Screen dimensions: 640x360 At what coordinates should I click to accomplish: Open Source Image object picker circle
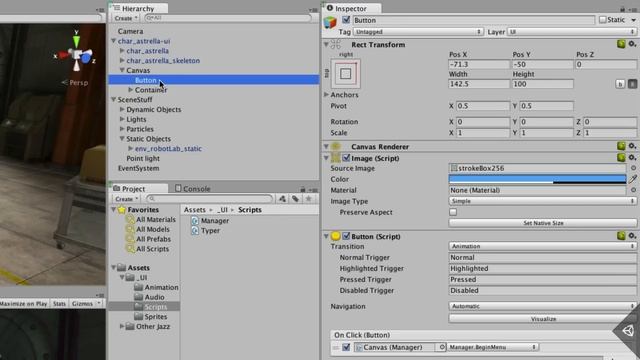pos(633,168)
